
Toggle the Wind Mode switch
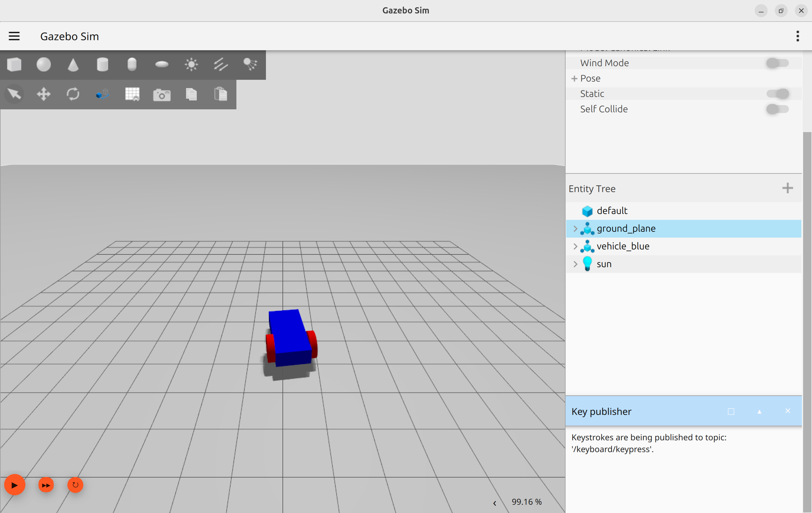click(x=777, y=63)
